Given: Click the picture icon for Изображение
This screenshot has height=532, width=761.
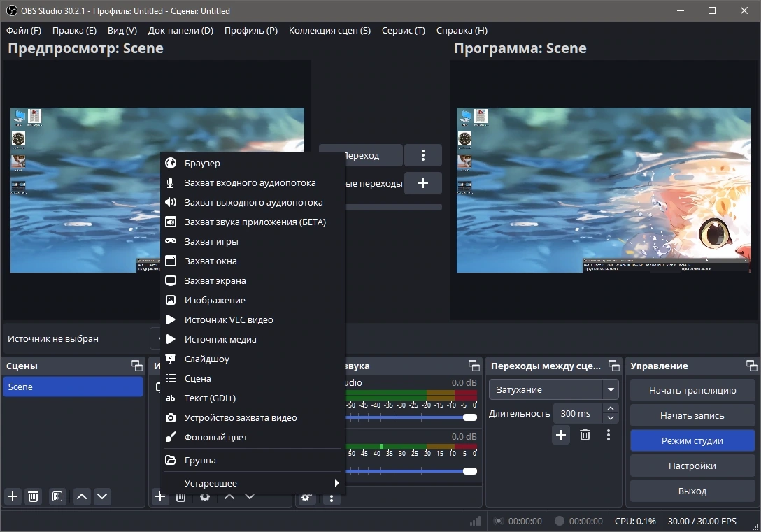Looking at the screenshot, I should [x=171, y=300].
